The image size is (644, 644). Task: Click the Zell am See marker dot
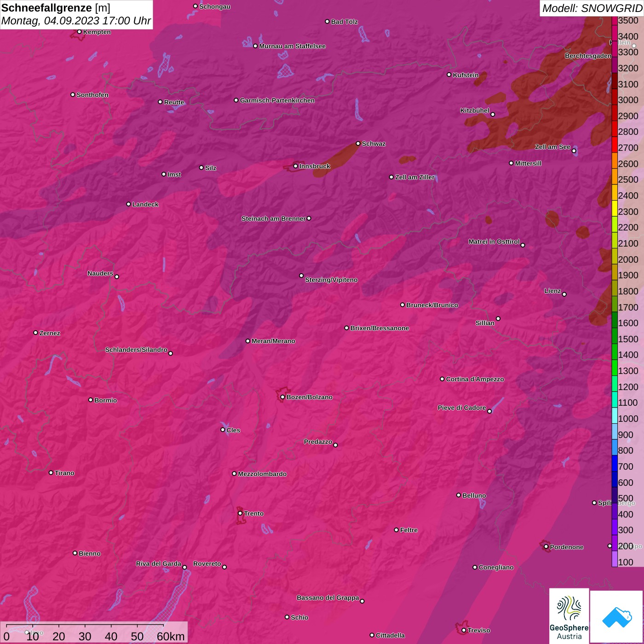(x=574, y=151)
